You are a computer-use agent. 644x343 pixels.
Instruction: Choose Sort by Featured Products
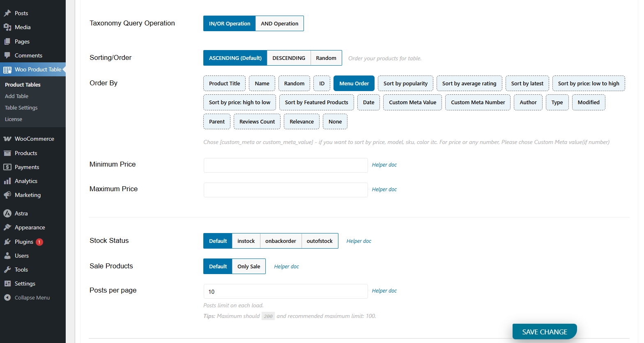click(317, 102)
